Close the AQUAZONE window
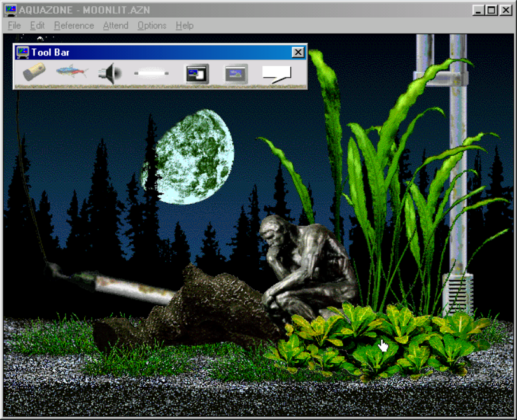The width and height of the screenshot is (517, 420). coord(506,10)
